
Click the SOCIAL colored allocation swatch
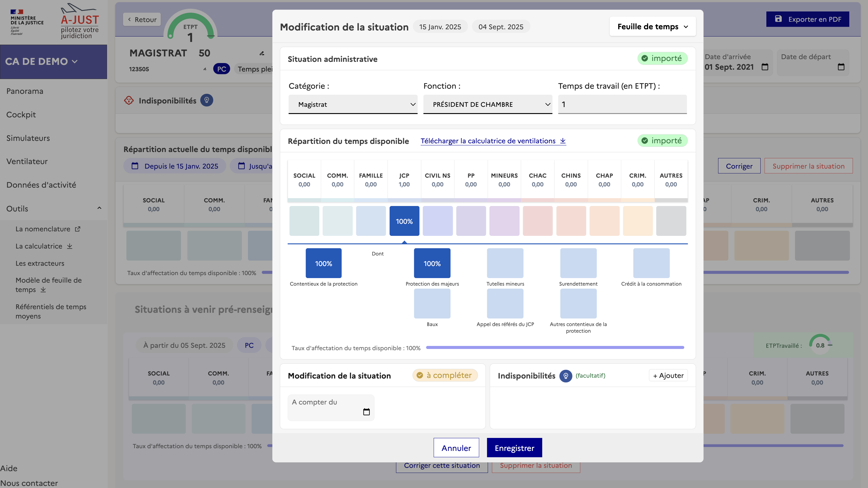(304, 221)
